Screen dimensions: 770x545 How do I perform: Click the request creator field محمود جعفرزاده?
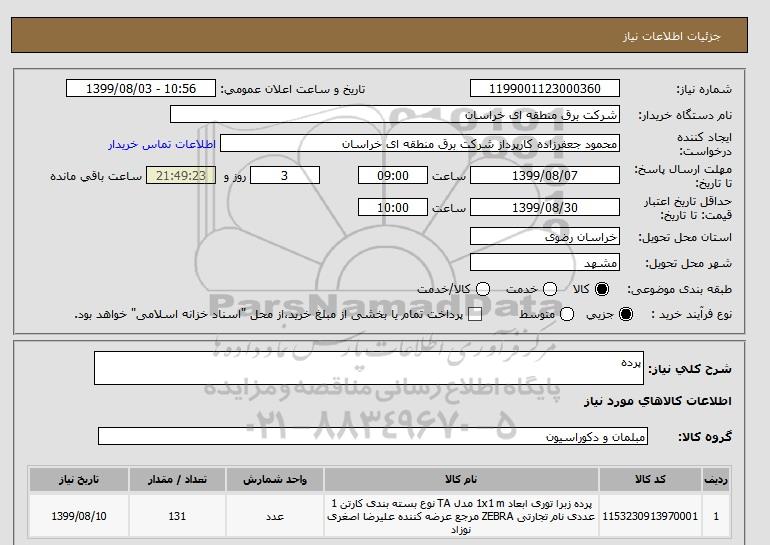click(420, 144)
